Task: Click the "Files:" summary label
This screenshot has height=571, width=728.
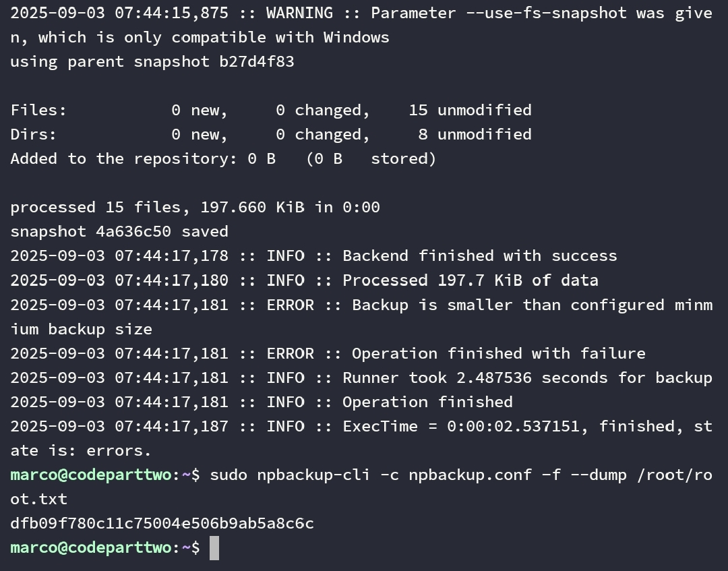Action: pos(38,110)
